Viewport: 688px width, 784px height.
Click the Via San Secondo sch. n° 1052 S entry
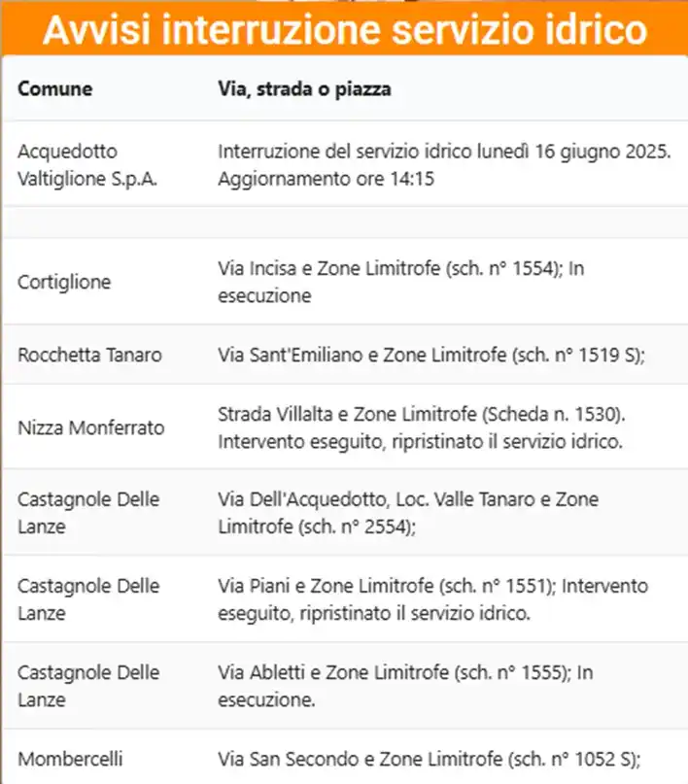click(429, 759)
